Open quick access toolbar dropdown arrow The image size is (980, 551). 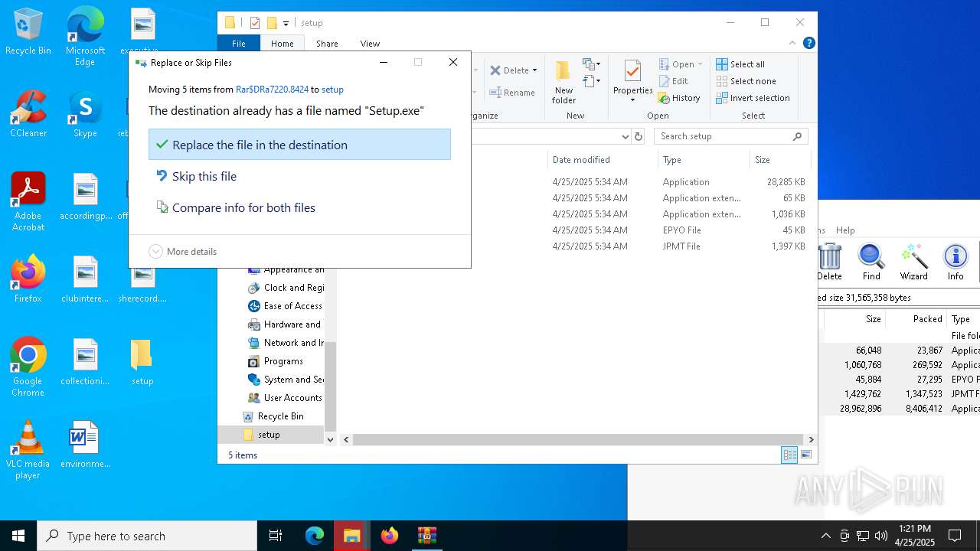(286, 23)
